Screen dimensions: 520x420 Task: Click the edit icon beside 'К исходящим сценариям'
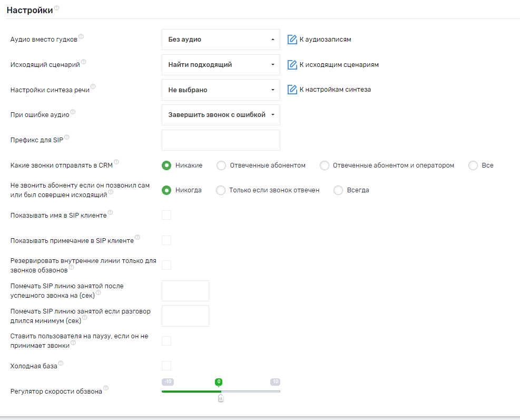click(x=292, y=65)
